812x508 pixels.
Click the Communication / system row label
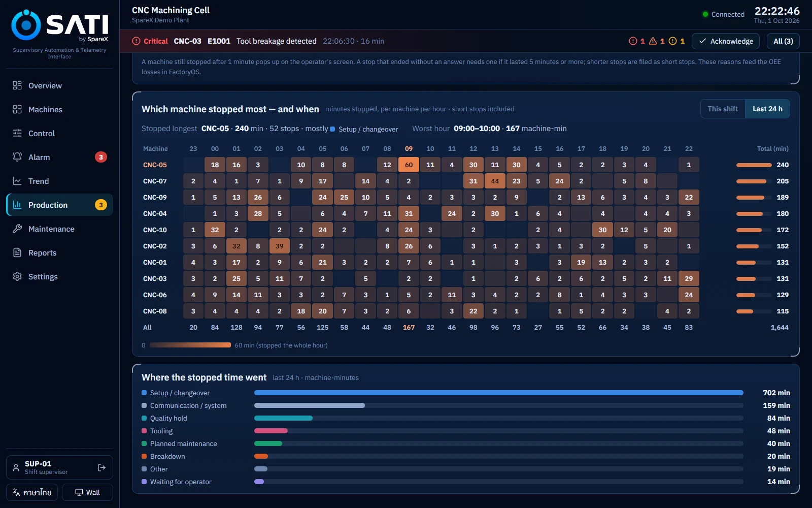pyautogui.click(x=188, y=405)
